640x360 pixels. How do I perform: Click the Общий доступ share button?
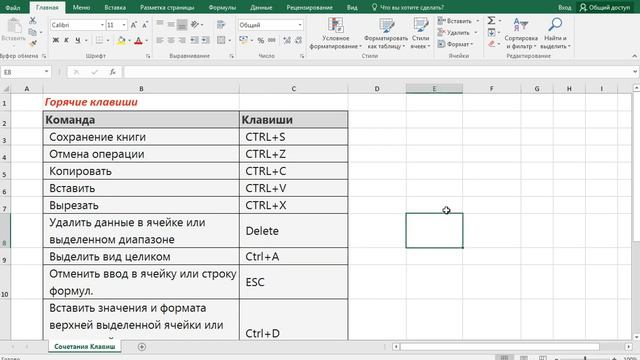click(606, 7)
